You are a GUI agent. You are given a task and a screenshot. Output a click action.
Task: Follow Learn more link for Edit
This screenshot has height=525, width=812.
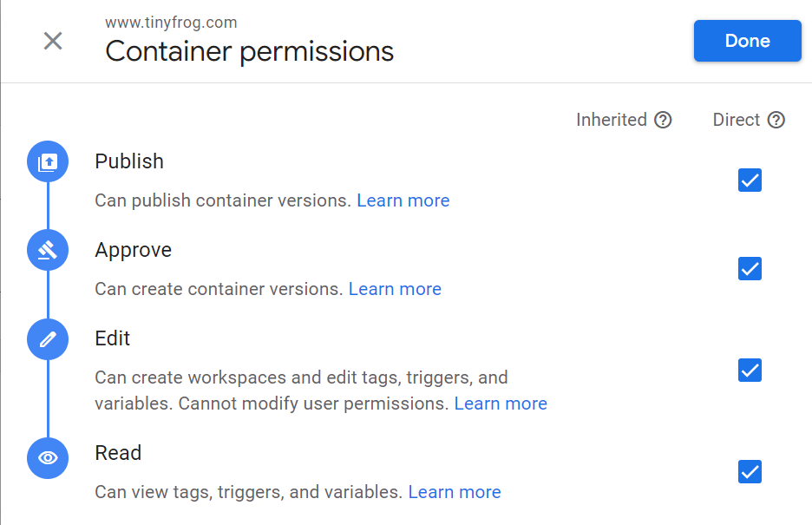(x=501, y=404)
